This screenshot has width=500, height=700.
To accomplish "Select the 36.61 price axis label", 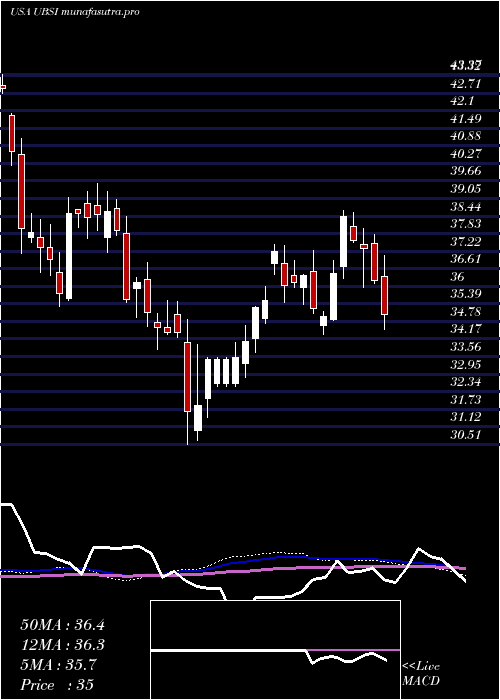I will (x=466, y=259).
